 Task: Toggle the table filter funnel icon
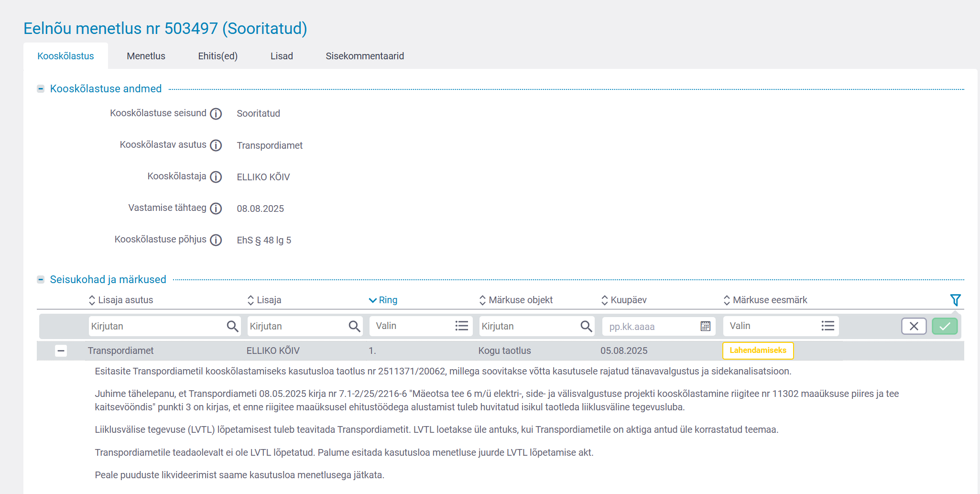(x=955, y=300)
